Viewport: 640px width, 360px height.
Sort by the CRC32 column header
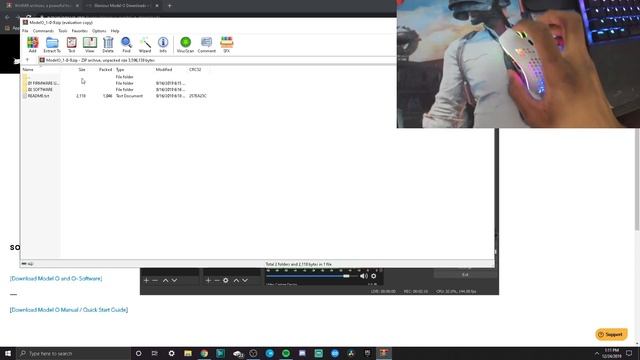coord(195,70)
